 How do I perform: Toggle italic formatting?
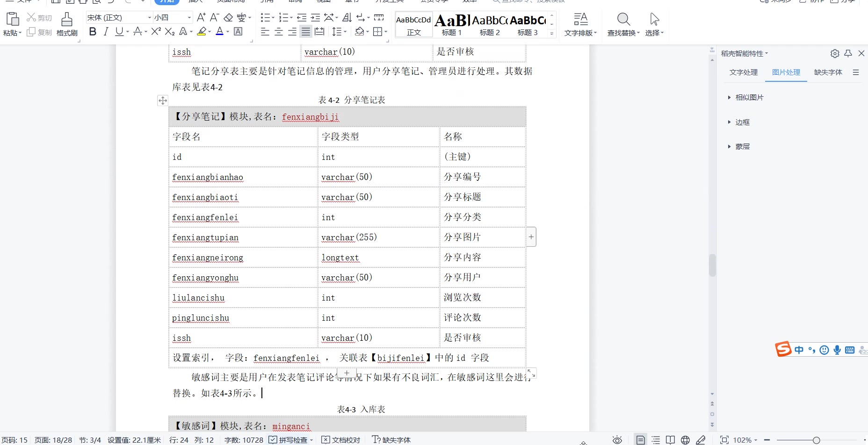[106, 32]
